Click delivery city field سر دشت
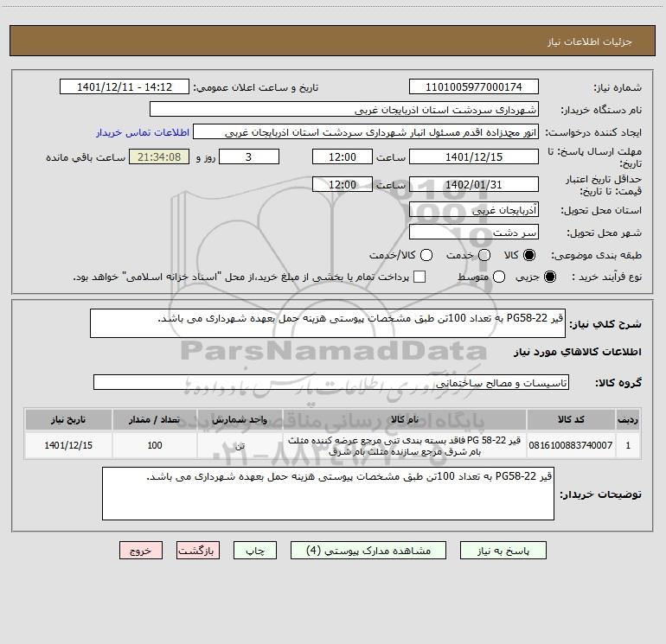Image resolution: width=666 pixels, height=644 pixels. click(474, 233)
